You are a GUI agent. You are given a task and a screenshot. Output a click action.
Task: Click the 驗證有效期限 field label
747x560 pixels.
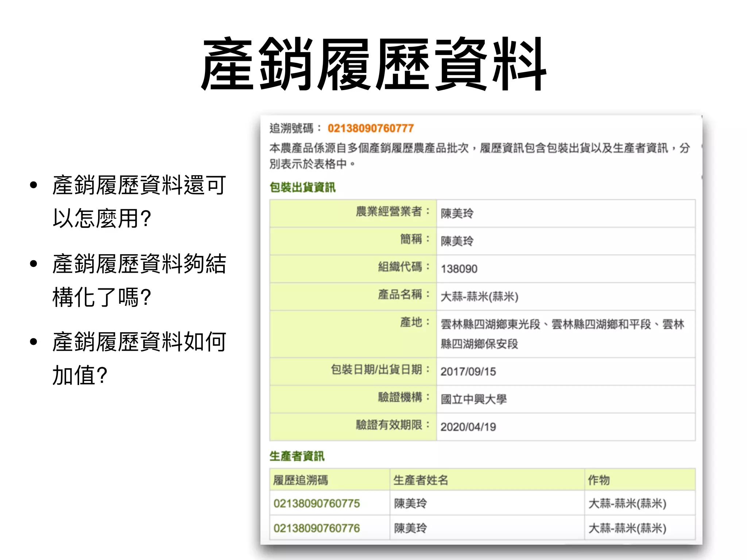click(393, 425)
